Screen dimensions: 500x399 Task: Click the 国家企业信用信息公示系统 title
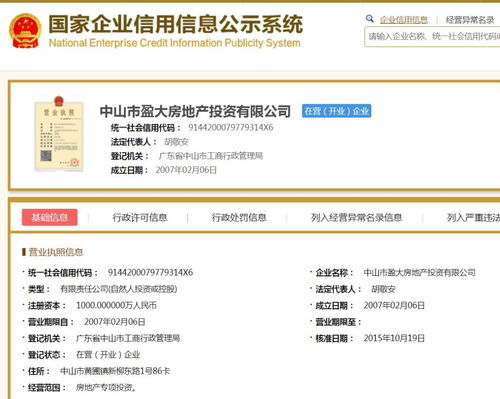(x=176, y=24)
